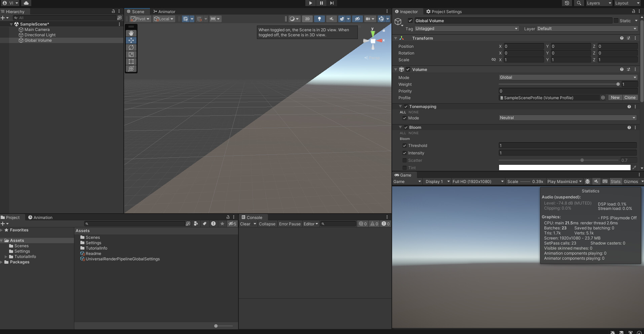This screenshot has width=644, height=334.
Task: Open the Tonemapping Mode dropdown
Action: click(x=567, y=118)
